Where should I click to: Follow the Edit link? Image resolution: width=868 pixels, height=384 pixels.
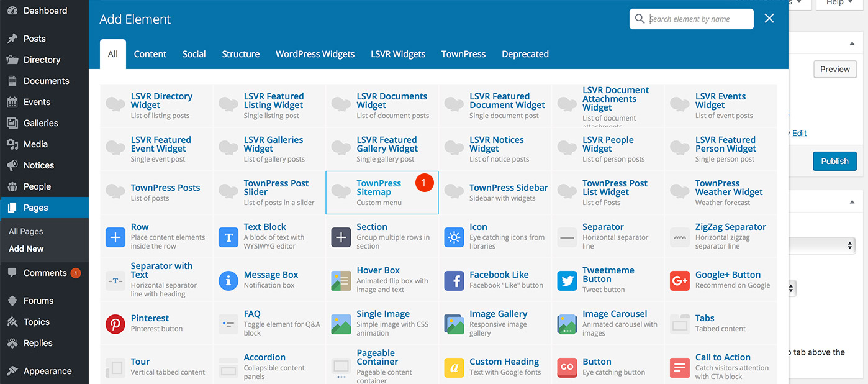[800, 133]
